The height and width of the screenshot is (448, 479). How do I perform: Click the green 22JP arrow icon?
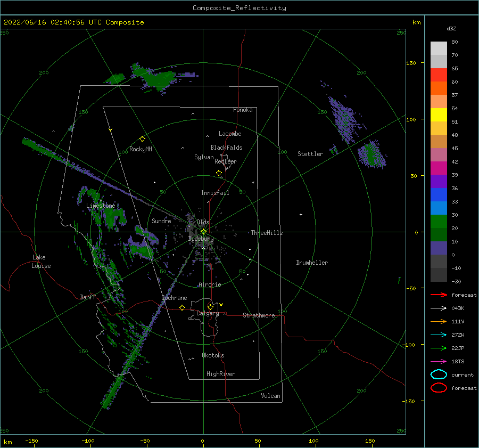(439, 348)
